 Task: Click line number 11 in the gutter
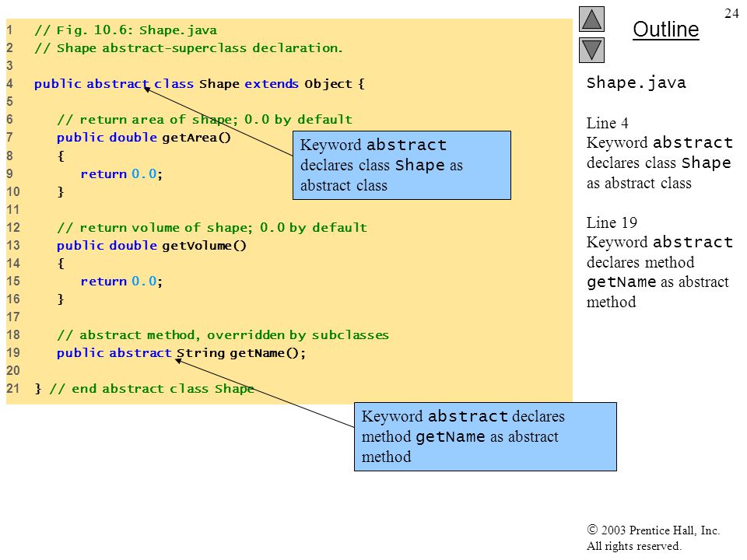pyautogui.click(x=13, y=209)
